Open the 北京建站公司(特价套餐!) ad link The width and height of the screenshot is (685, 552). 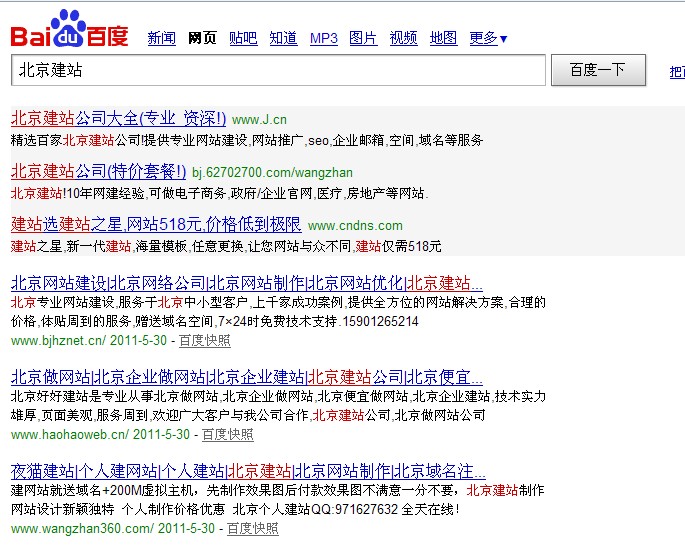(x=98, y=171)
